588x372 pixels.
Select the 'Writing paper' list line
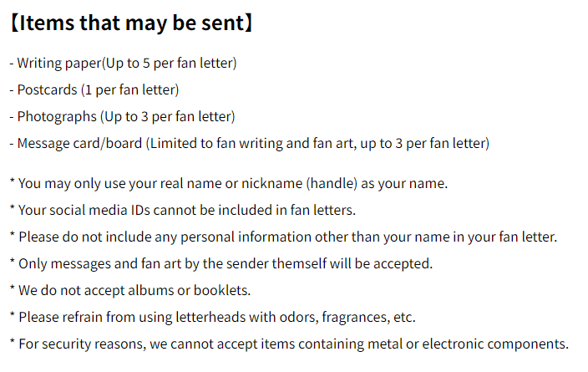click(x=123, y=63)
